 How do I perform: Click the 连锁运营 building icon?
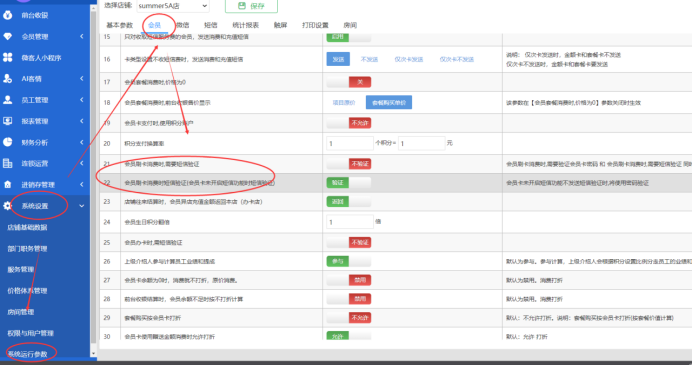pyautogui.click(x=8, y=163)
